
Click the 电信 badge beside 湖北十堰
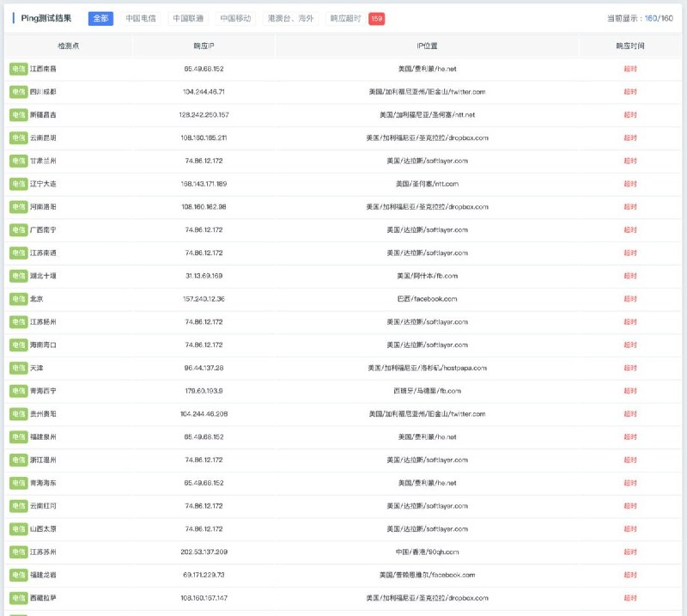(x=18, y=276)
